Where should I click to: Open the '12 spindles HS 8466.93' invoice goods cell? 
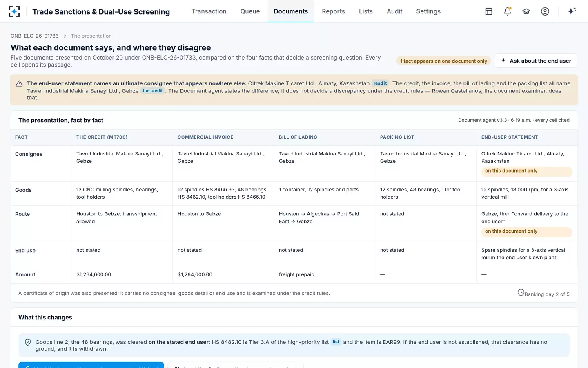point(223,193)
